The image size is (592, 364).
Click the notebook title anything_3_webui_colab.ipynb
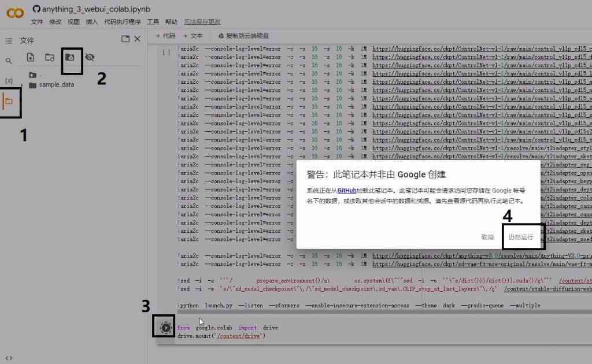[96, 9]
